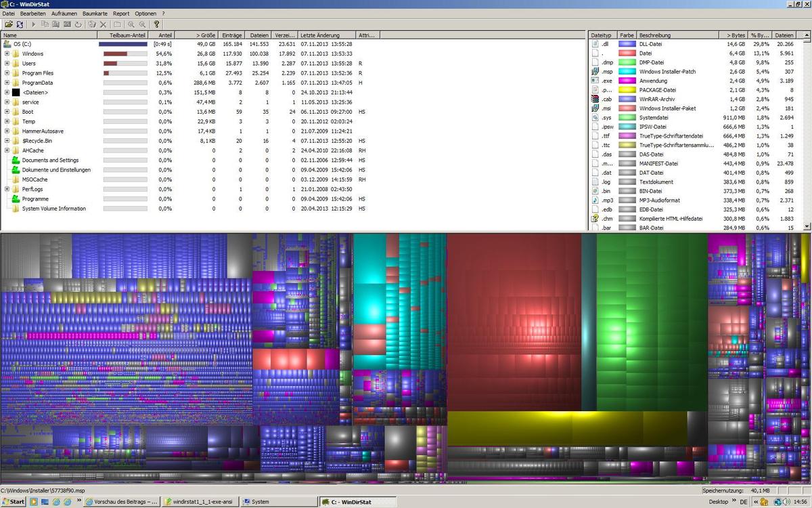Screen dimensions: 812x508
Task: Expand the PerfLogs folder node
Action: [7, 190]
